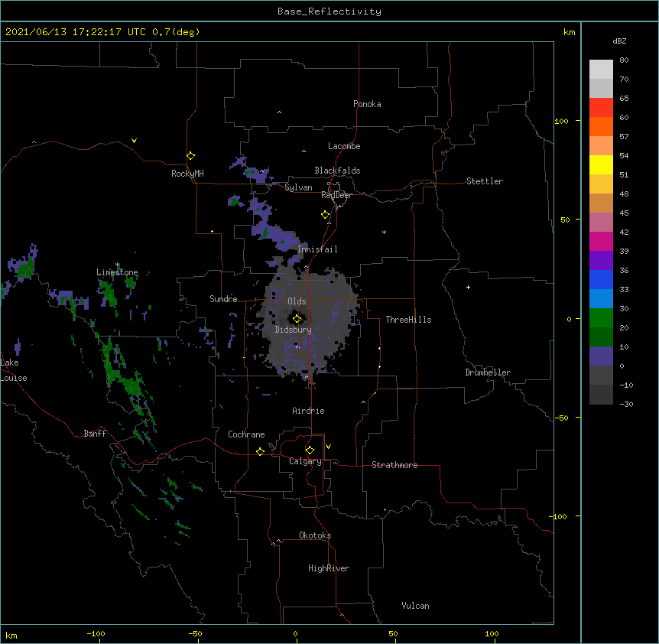Select the blue 36 dBZ legend color
This screenshot has height=644, width=659.
coord(601,279)
